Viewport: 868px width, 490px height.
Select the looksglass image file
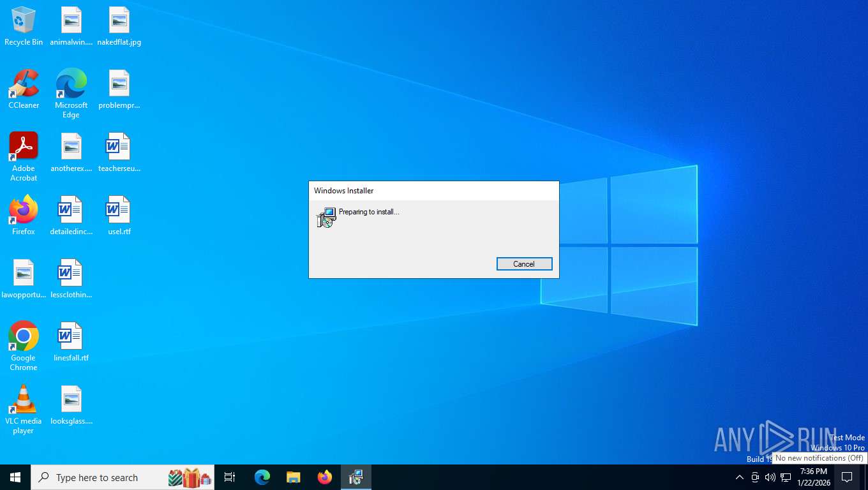(x=71, y=405)
